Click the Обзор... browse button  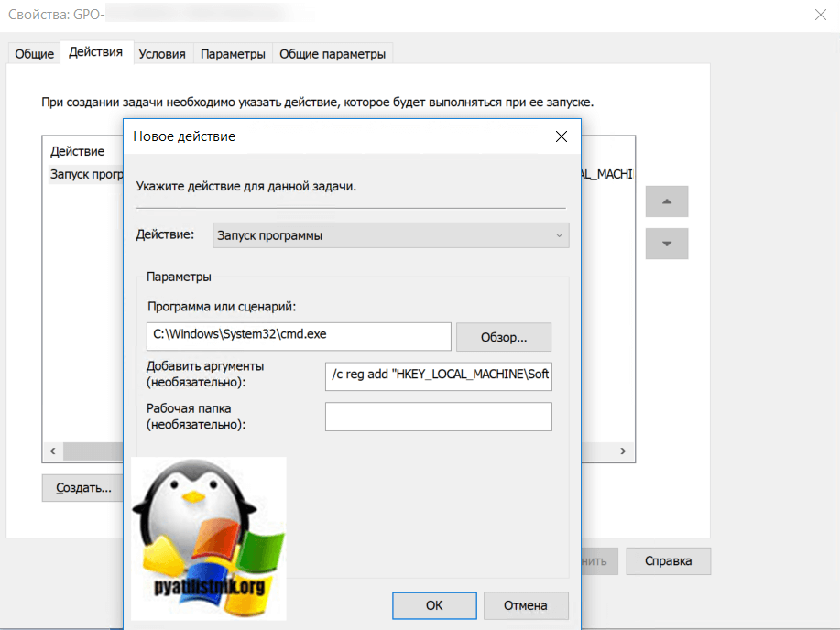click(x=504, y=337)
